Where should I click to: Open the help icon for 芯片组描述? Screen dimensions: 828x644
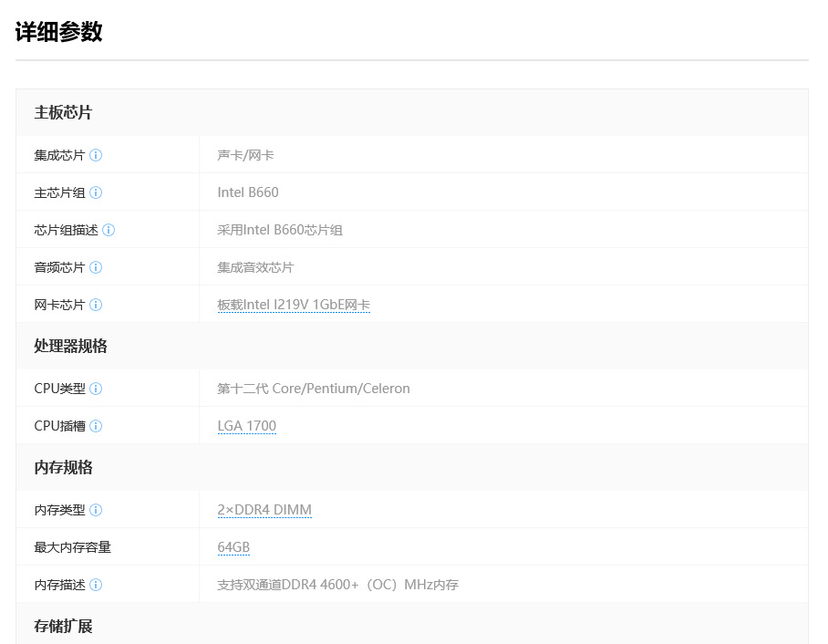[109, 230]
